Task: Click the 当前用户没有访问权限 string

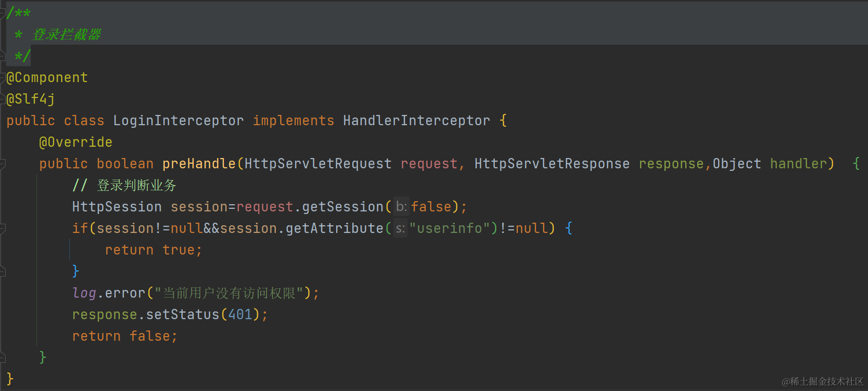Action: [229, 293]
